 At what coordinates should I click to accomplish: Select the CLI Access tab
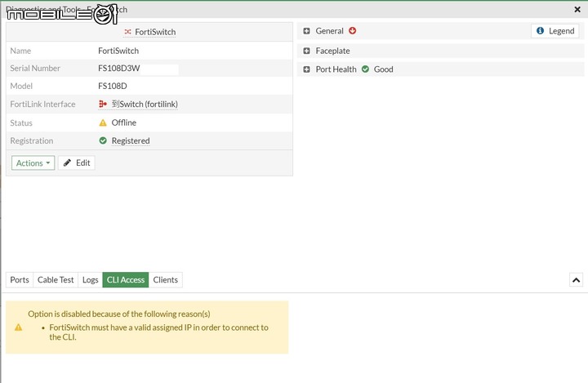(x=126, y=280)
